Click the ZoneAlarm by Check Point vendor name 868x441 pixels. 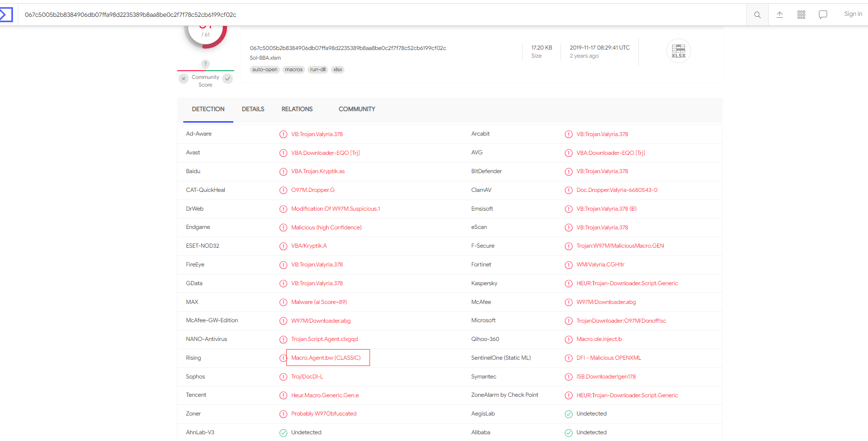pos(505,395)
